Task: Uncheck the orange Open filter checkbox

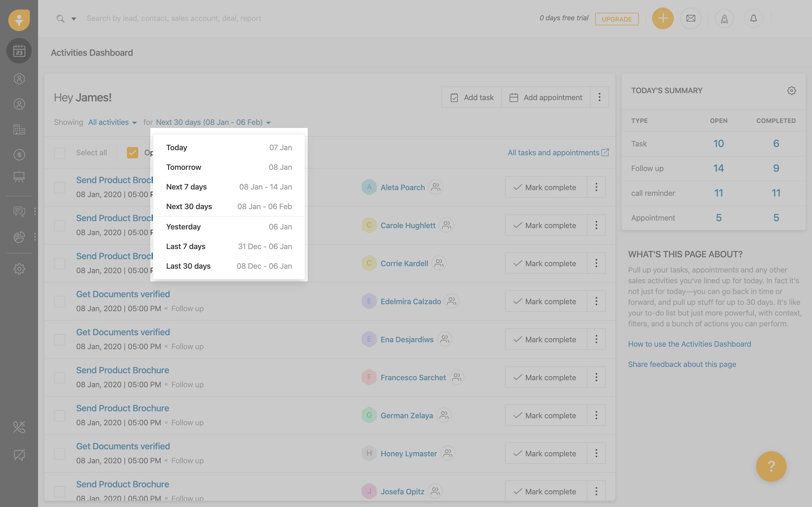Action: [x=133, y=153]
